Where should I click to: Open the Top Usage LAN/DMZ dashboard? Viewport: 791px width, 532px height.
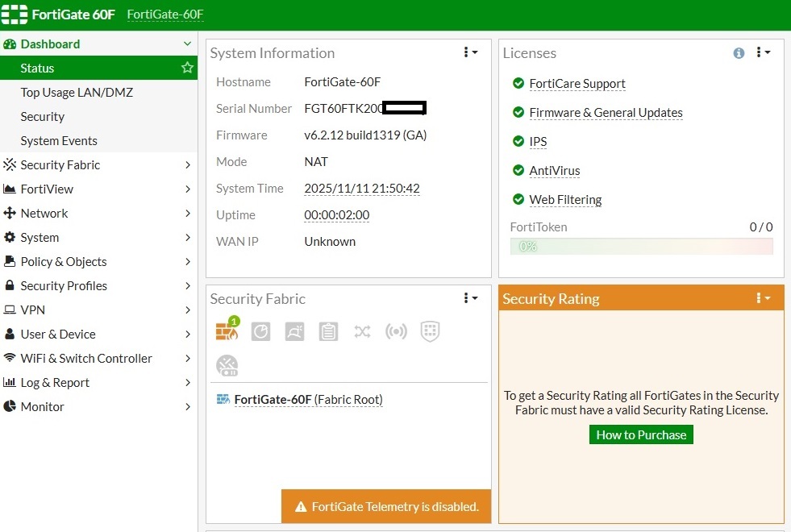tap(77, 92)
